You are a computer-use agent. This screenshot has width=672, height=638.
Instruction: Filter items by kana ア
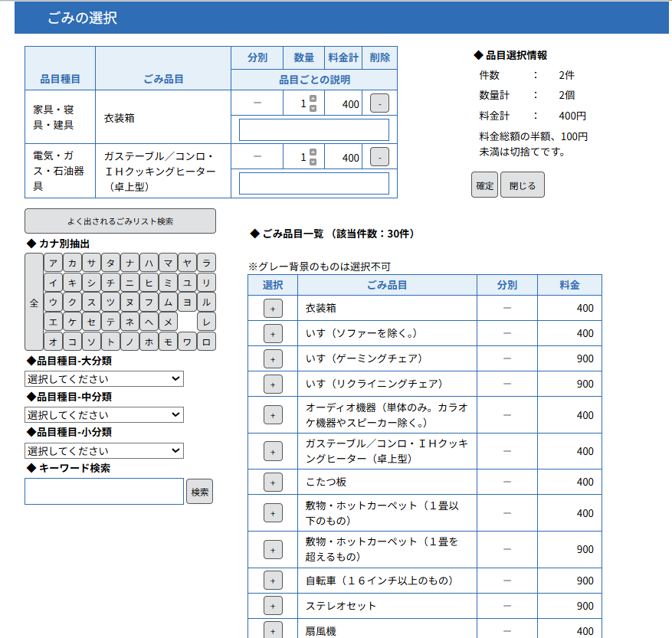[x=53, y=263]
